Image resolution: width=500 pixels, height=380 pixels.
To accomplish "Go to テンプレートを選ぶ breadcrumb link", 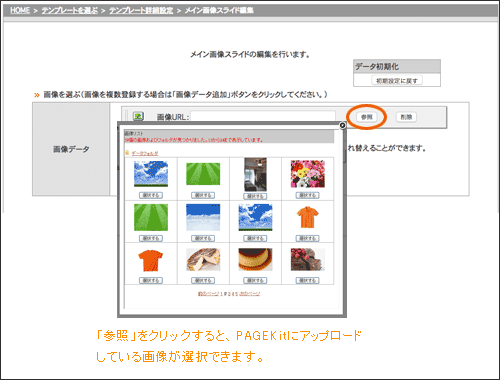I will tap(70, 10).
